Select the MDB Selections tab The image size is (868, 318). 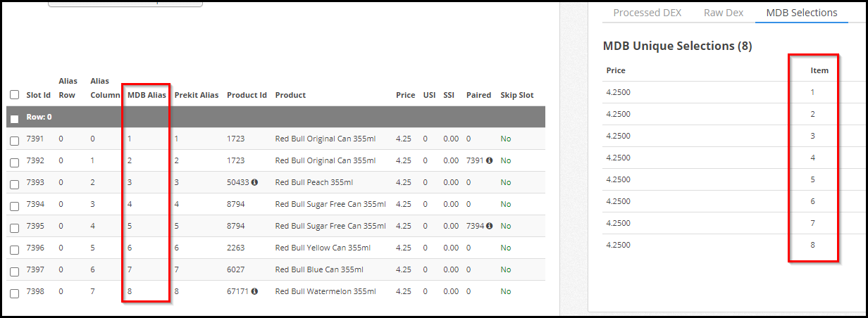(802, 13)
